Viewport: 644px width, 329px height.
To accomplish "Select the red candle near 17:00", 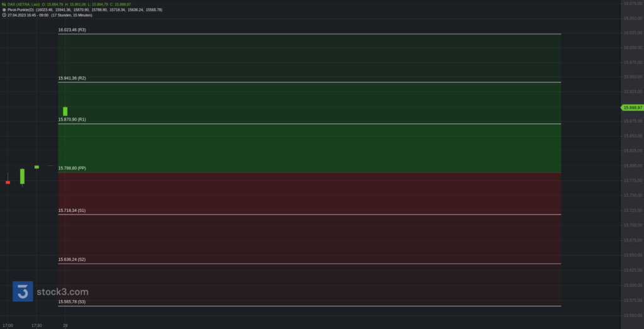I will click(x=8, y=182).
